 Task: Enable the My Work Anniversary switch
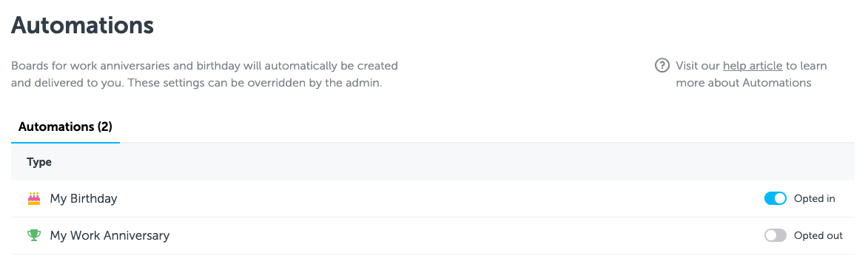(775, 236)
